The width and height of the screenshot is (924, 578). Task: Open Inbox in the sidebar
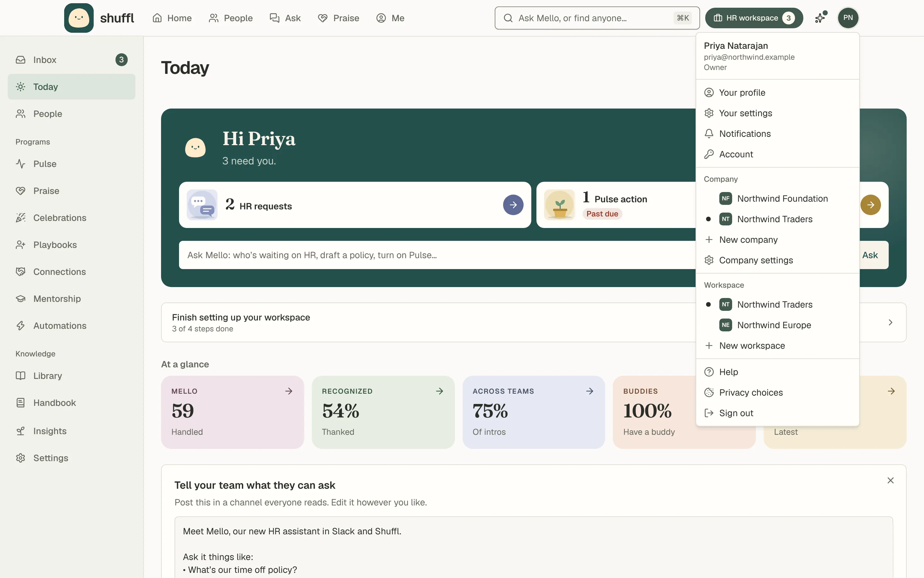click(x=72, y=60)
